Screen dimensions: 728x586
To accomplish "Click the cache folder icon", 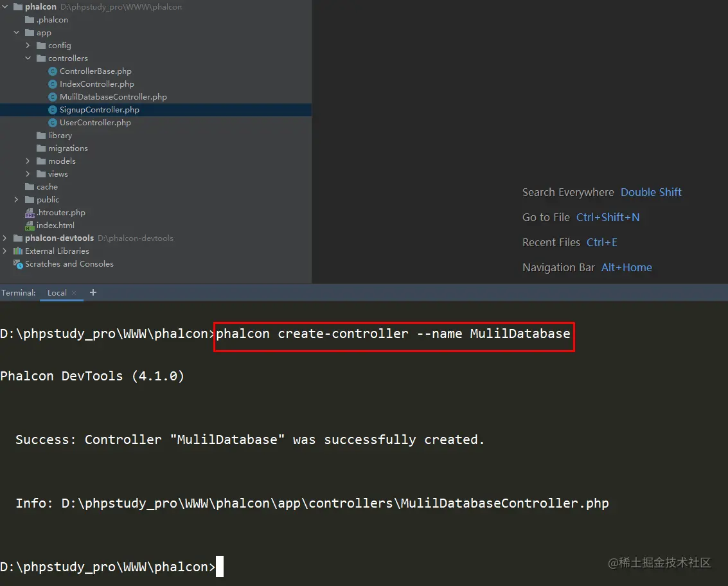I will point(30,187).
